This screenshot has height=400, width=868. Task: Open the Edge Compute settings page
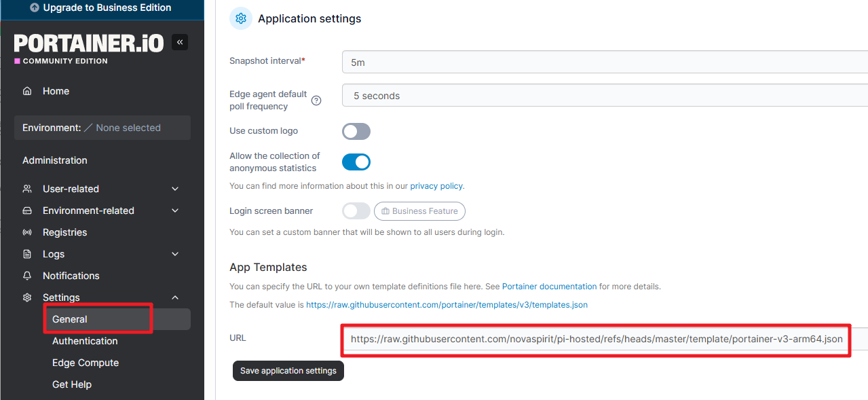click(x=86, y=363)
